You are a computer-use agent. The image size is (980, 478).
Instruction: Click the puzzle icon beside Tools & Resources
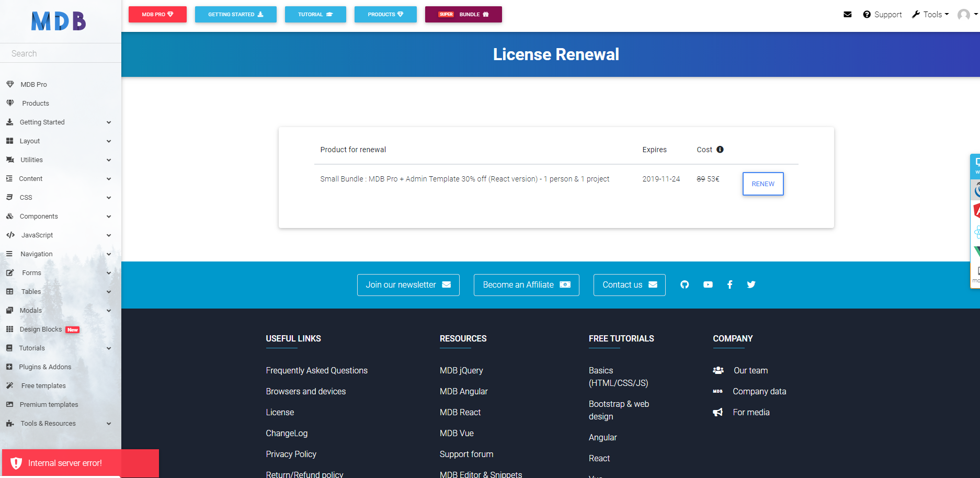pos(10,423)
